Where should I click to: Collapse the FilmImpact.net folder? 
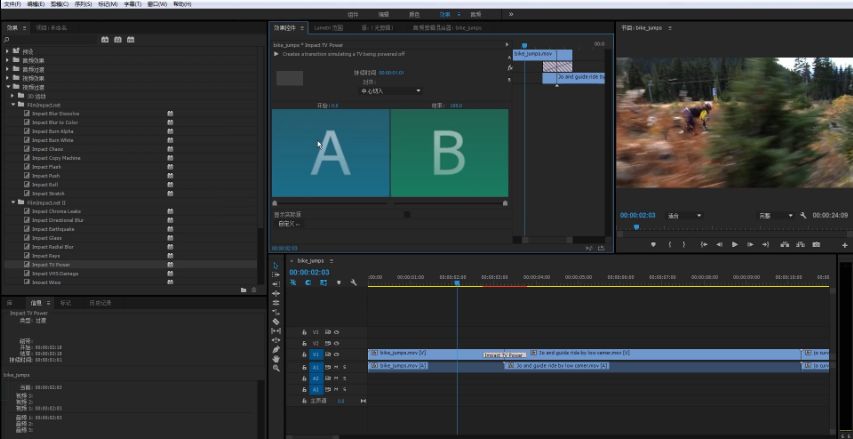14,104
